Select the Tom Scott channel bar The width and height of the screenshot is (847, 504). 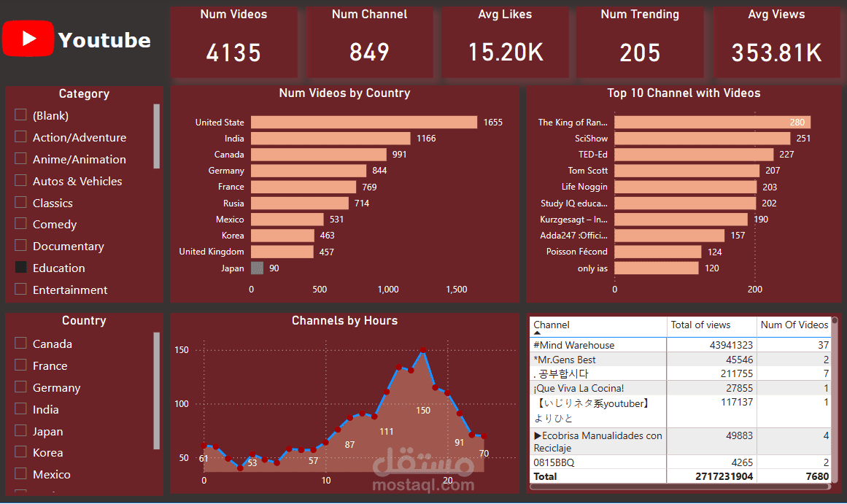[687, 171]
